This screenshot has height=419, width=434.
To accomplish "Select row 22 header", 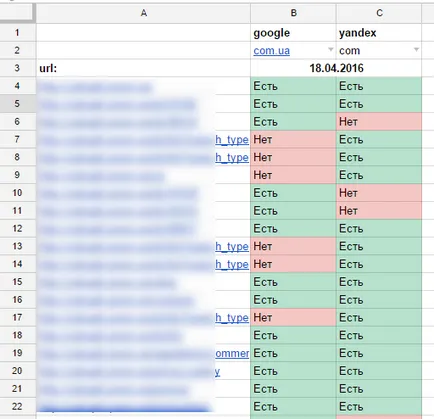I will [18, 406].
